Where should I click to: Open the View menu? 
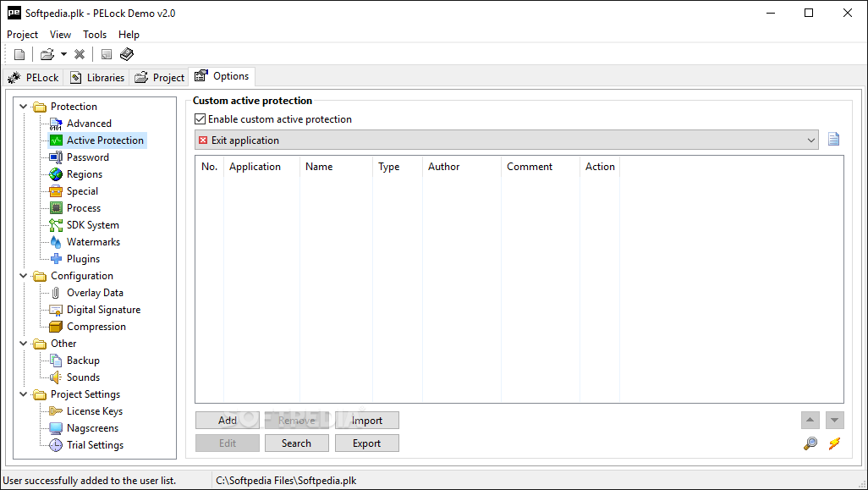click(60, 35)
